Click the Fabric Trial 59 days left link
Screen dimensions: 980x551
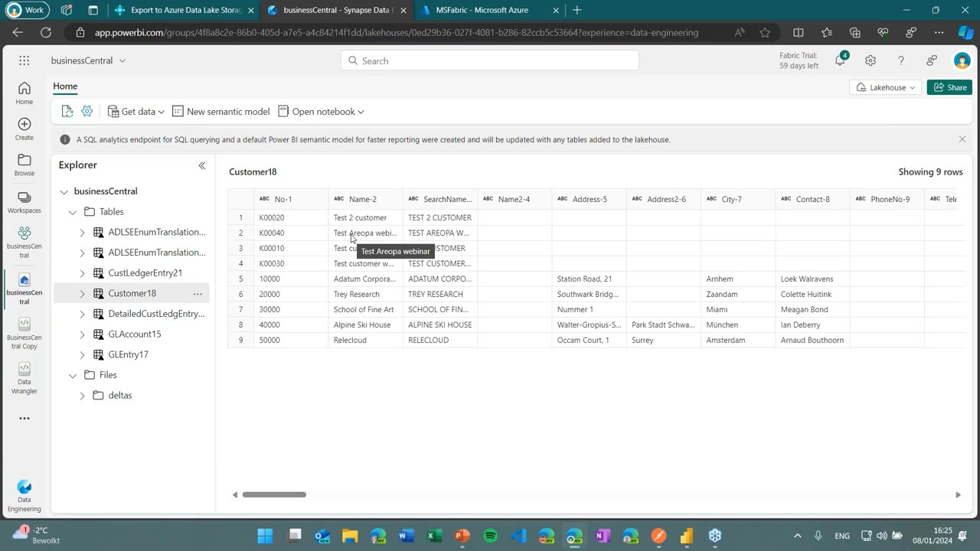tap(799, 60)
